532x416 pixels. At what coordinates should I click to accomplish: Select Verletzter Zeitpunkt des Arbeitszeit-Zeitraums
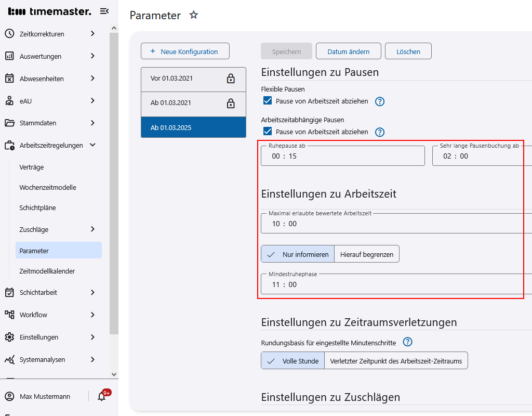click(x=396, y=360)
